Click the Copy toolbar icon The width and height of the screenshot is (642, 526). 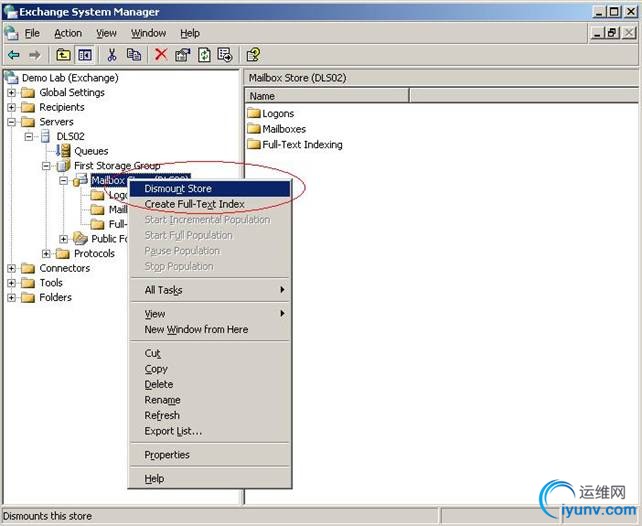(x=133, y=54)
